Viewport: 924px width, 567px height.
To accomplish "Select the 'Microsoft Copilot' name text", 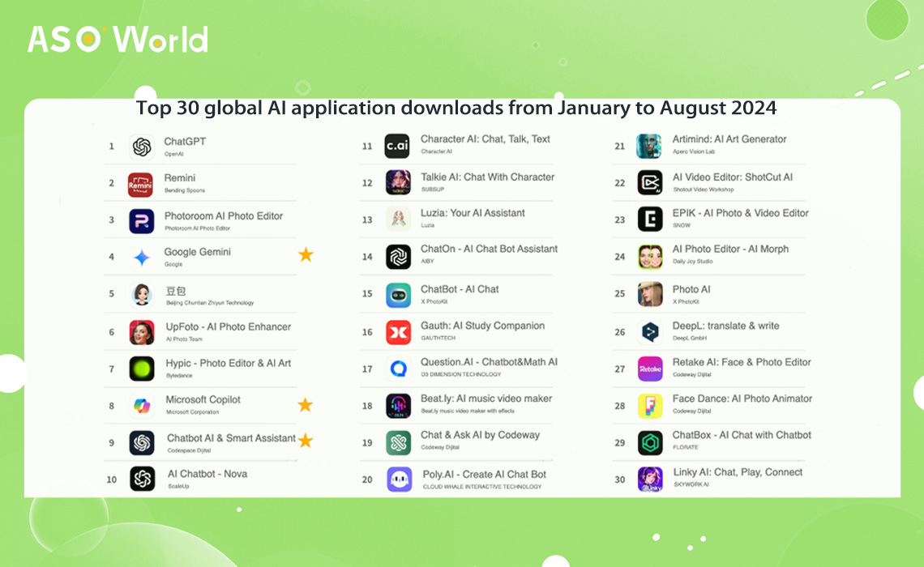I will (203, 399).
